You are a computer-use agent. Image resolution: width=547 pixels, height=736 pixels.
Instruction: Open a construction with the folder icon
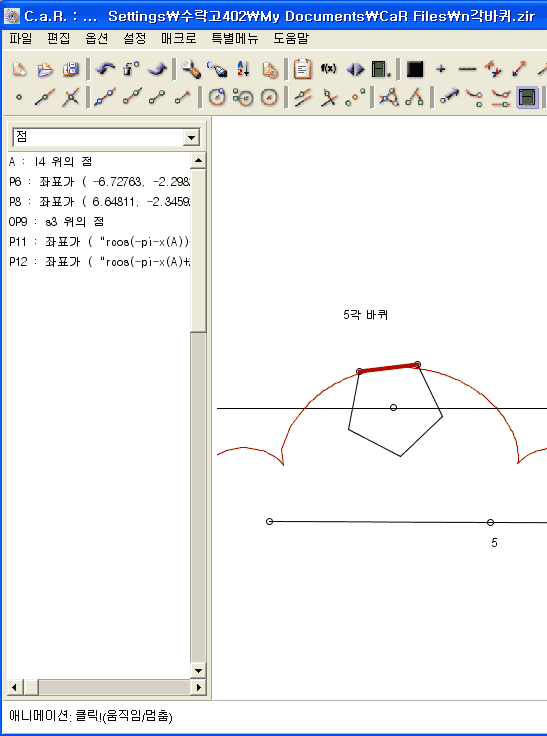point(45,69)
